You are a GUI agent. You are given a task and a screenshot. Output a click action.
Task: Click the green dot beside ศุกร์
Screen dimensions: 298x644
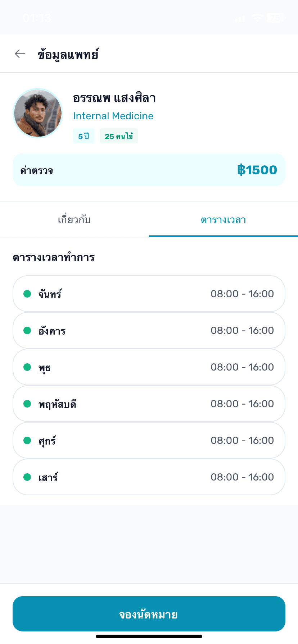click(x=27, y=441)
